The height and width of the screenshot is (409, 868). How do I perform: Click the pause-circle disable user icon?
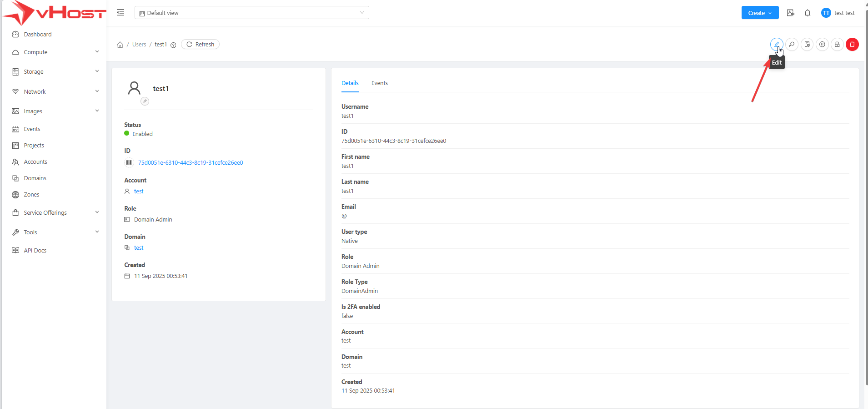(822, 45)
